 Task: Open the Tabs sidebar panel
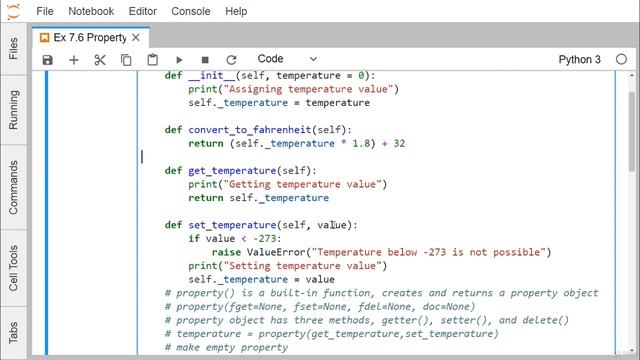[13, 332]
